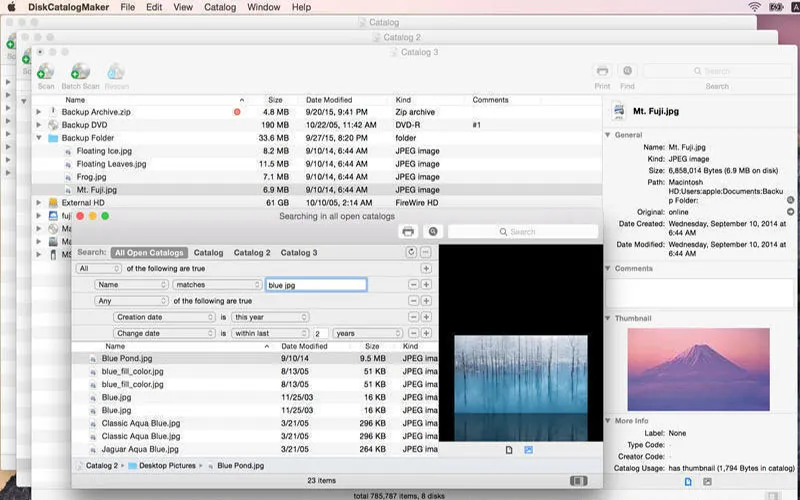Select Frog.jpg in the Backup Folder
The width and height of the screenshot is (800, 500).
(x=316, y=177)
